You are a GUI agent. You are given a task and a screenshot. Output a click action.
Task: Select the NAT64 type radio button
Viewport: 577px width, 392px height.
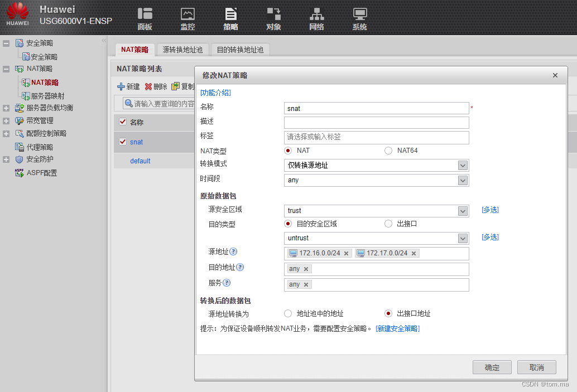(x=388, y=151)
